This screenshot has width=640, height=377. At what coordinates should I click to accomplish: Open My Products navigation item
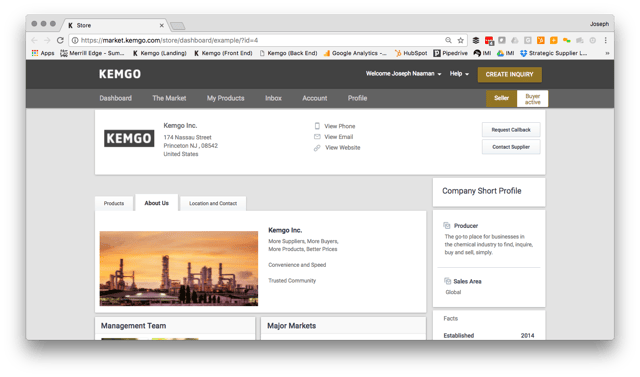[x=225, y=98]
